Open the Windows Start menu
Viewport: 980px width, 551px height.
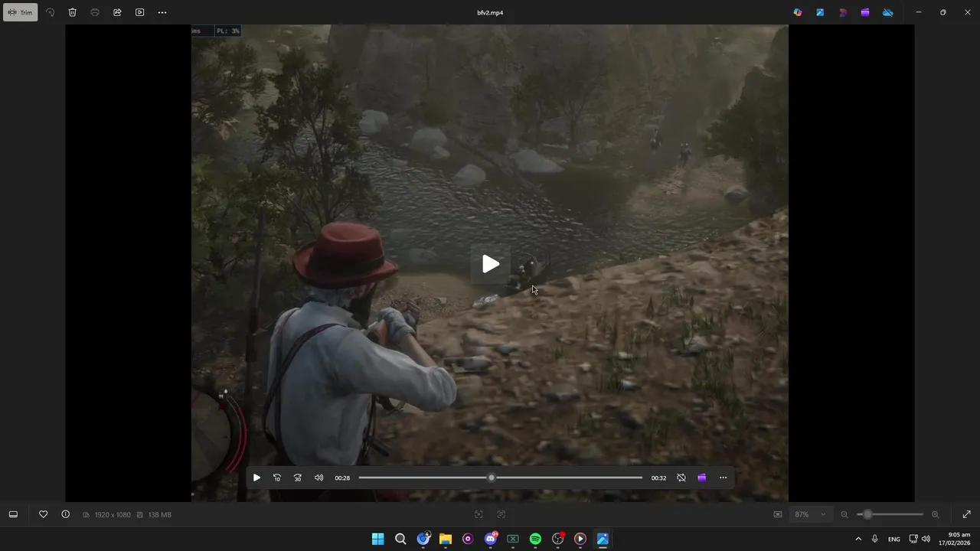click(x=377, y=539)
